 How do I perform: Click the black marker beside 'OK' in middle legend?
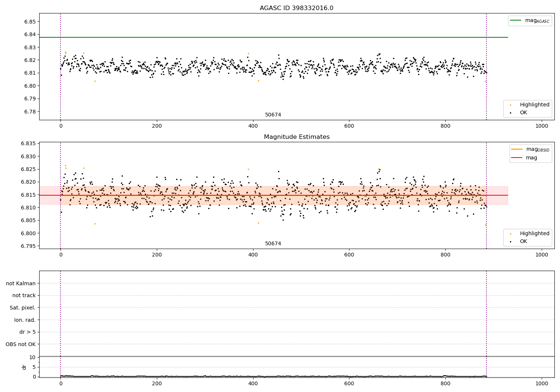[511, 242]
